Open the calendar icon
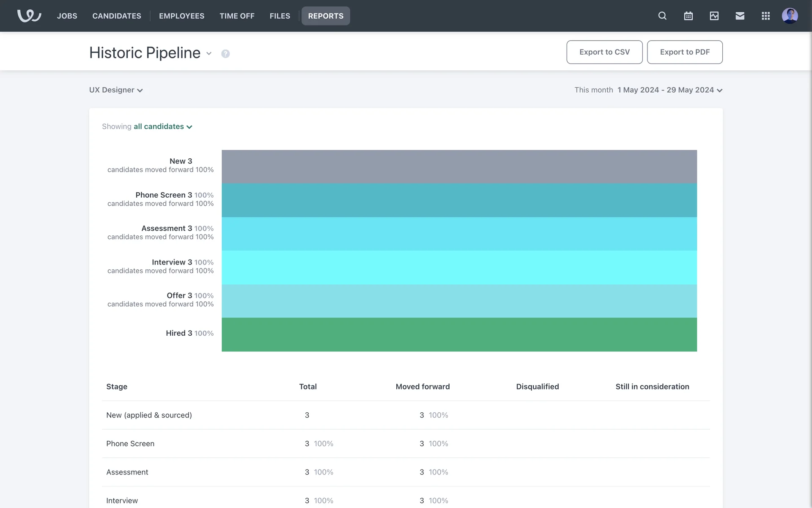The height and width of the screenshot is (508, 812). pos(688,16)
